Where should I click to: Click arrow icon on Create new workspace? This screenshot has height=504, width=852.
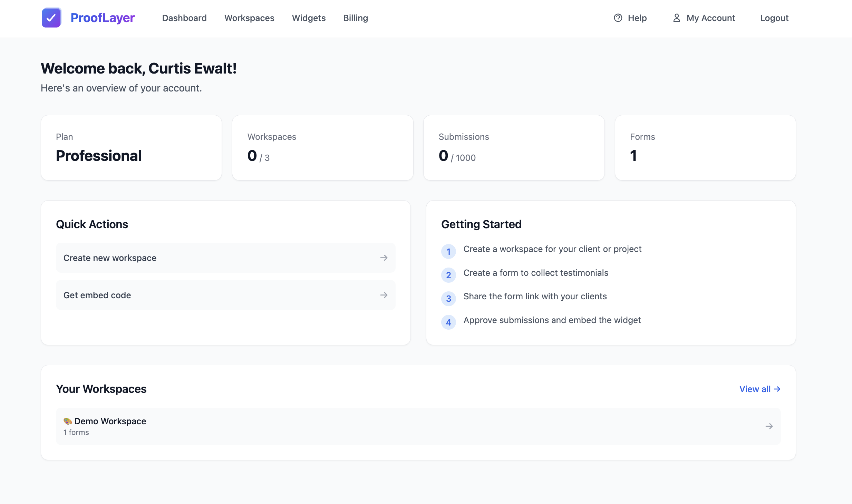384,258
